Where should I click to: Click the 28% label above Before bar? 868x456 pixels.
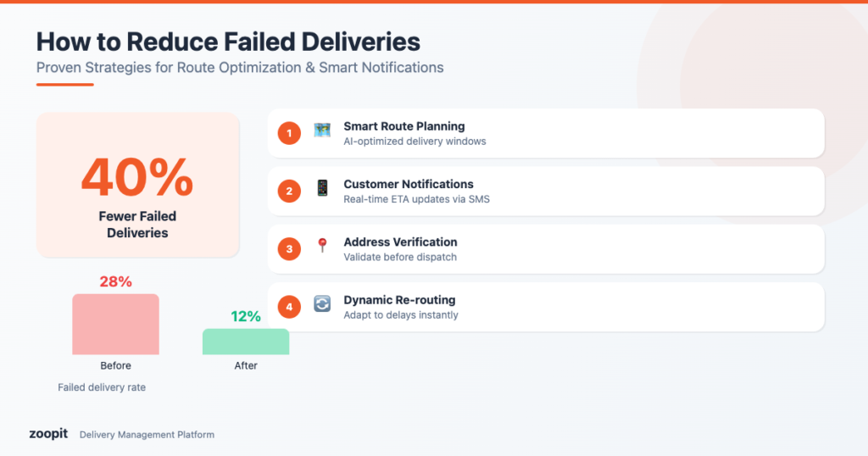[x=115, y=281]
